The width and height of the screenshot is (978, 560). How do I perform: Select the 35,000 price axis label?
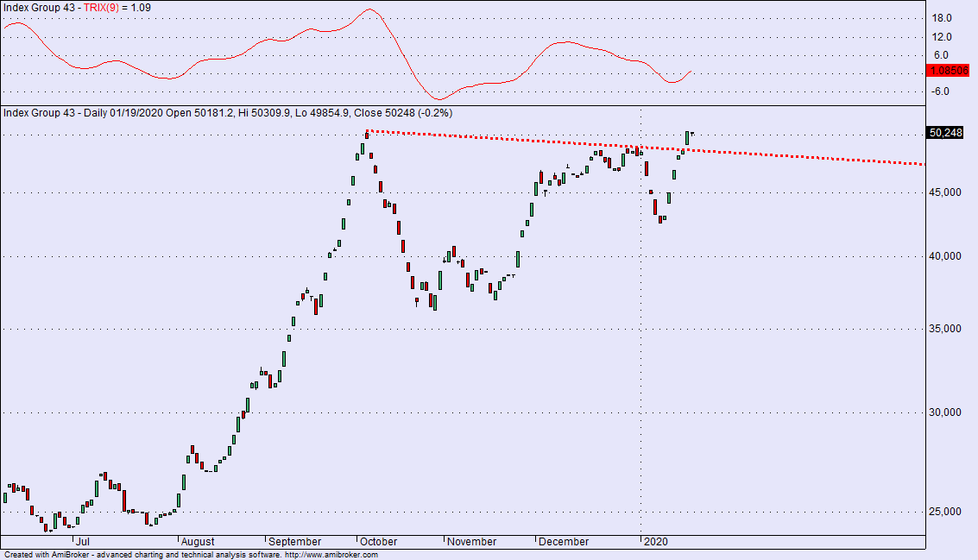pos(945,328)
